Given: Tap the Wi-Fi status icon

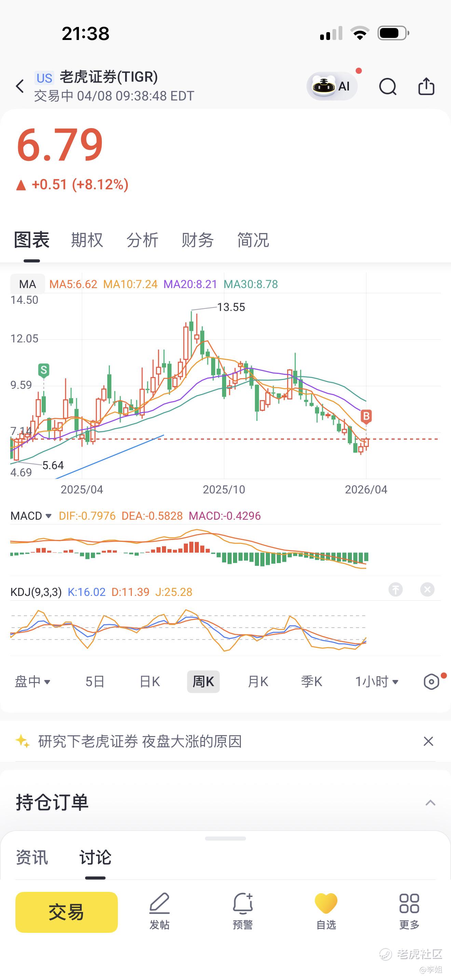Looking at the screenshot, I should click(360, 33).
